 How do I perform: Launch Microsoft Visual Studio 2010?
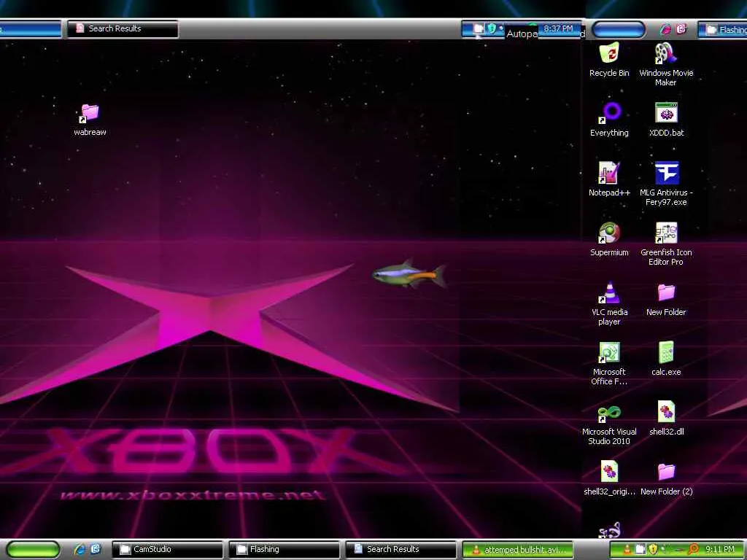pyautogui.click(x=609, y=424)
